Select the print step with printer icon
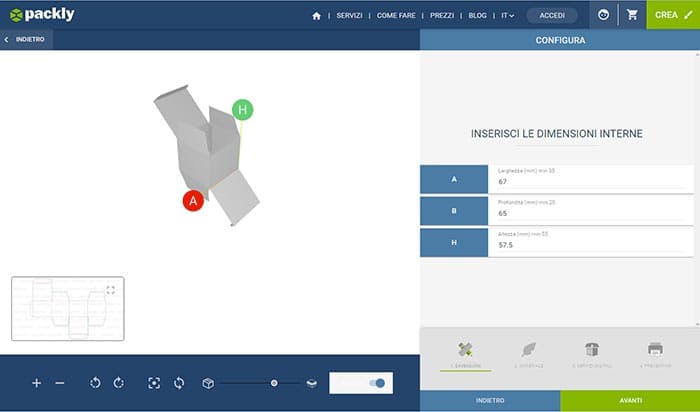Screen dimensions: 700x412 654,354
